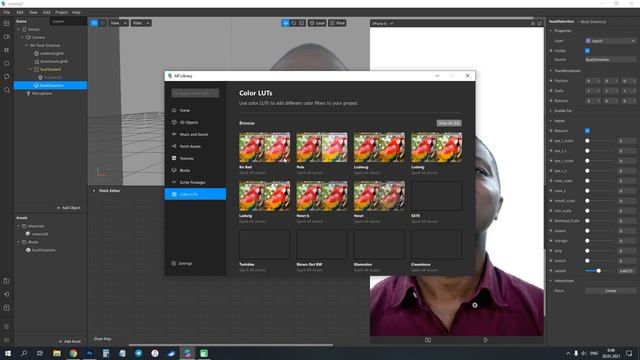
Task: Click the View All LUTs button
Action: [x=449, y=123]
